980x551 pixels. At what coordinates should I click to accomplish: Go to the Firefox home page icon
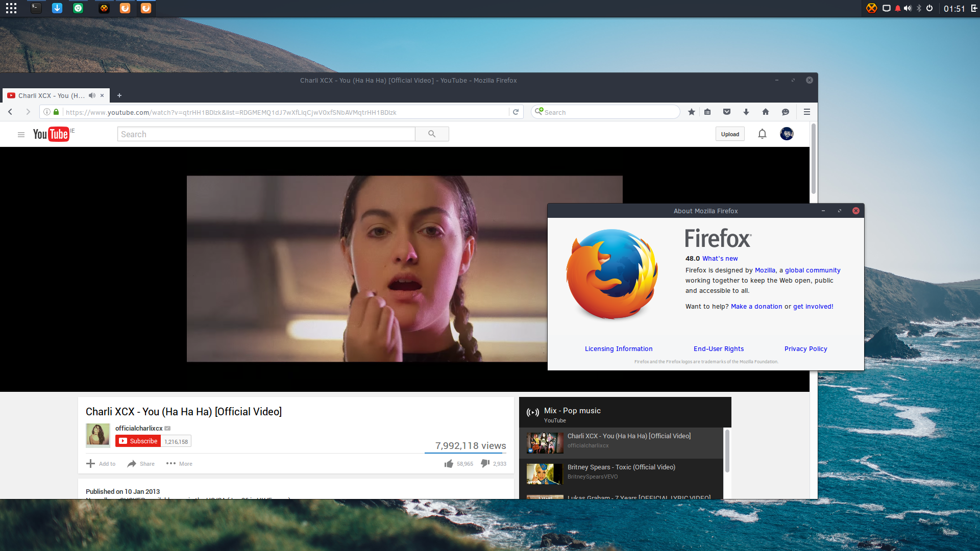click(x=766, y=112)
